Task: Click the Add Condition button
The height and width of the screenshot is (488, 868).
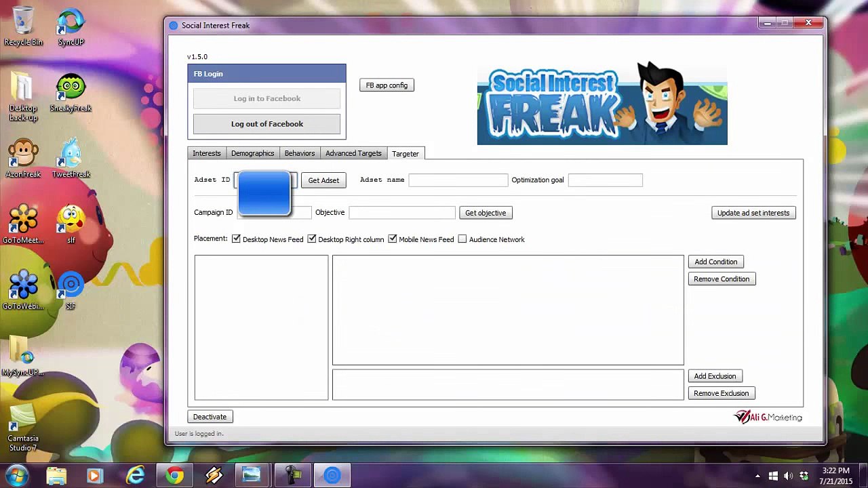Action: (715, 262)
